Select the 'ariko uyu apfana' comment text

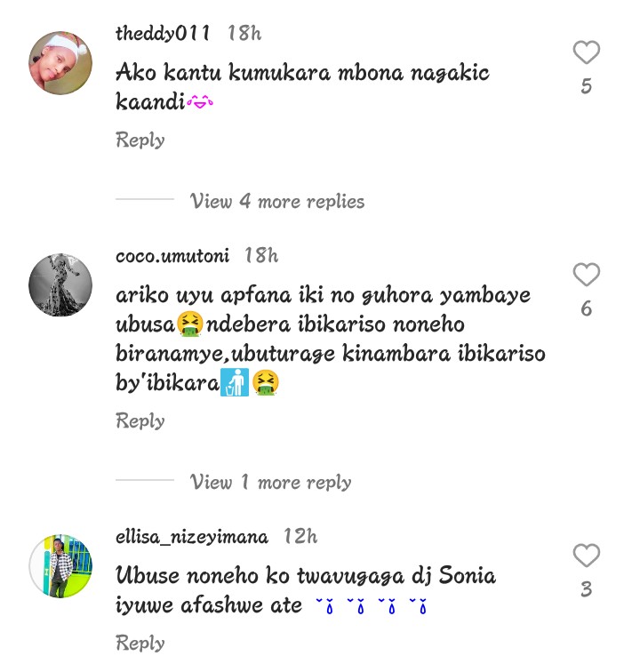click(x=331, y=339)
